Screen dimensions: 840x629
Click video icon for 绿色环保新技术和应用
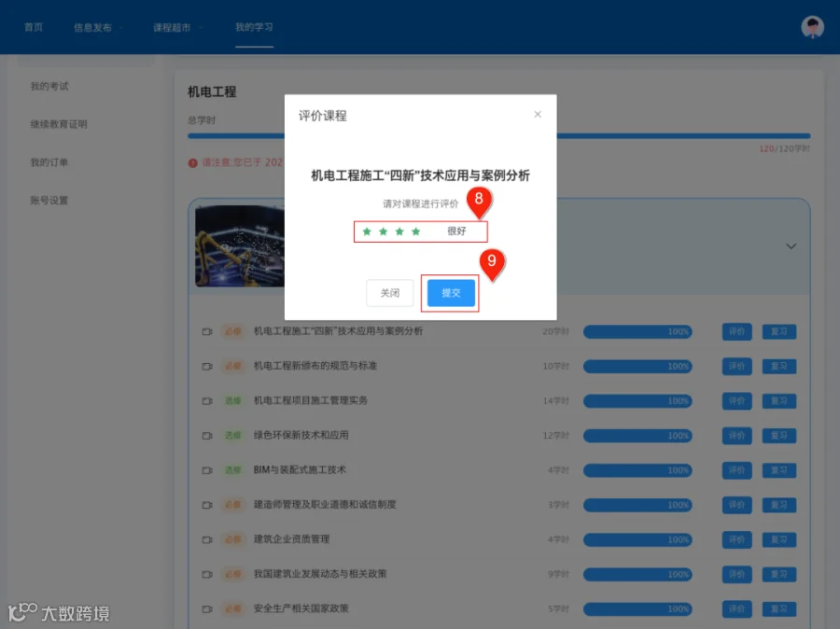click(207, 436)
